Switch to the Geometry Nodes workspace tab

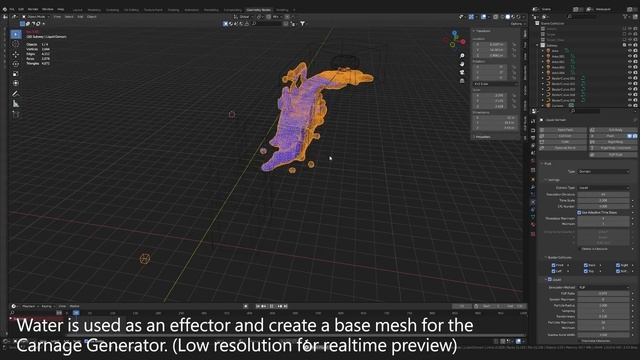259,10
